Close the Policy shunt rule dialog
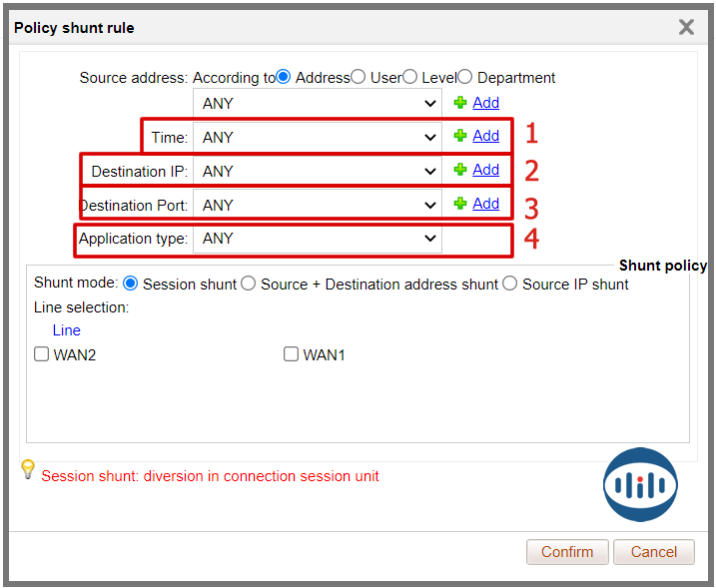Screen dimensions: 716x588 click(x=686, y=28)
